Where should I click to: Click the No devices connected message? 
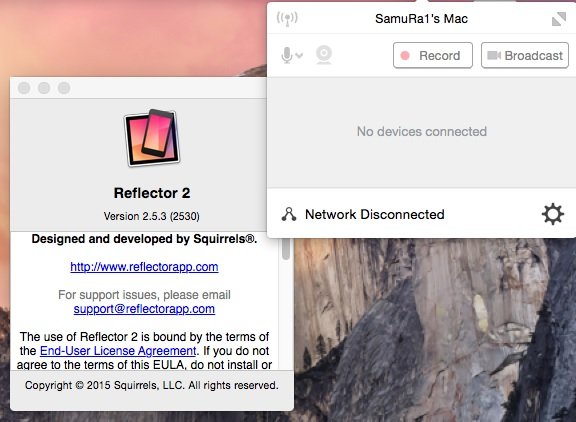pyautogui.click(x=422, y=131)
